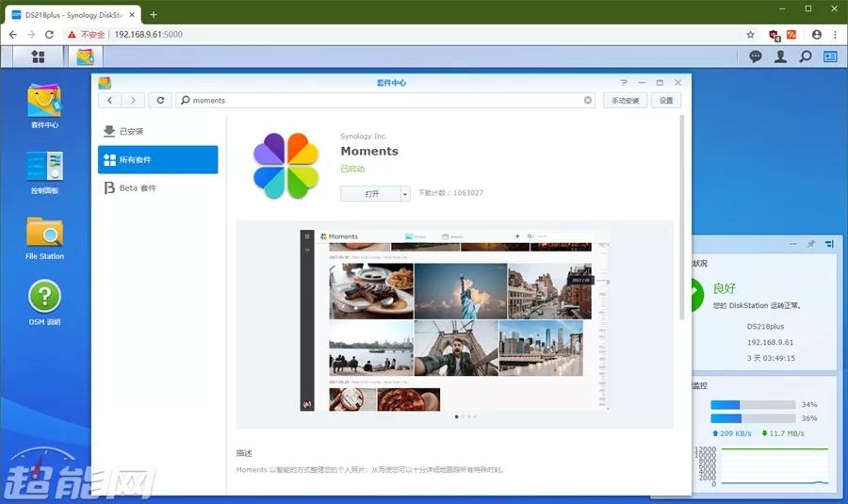The height and width of the screenshot is (504, 848).
Task: Open DSM 说明 help desktop icon
Action: click(x=44, y=302)
